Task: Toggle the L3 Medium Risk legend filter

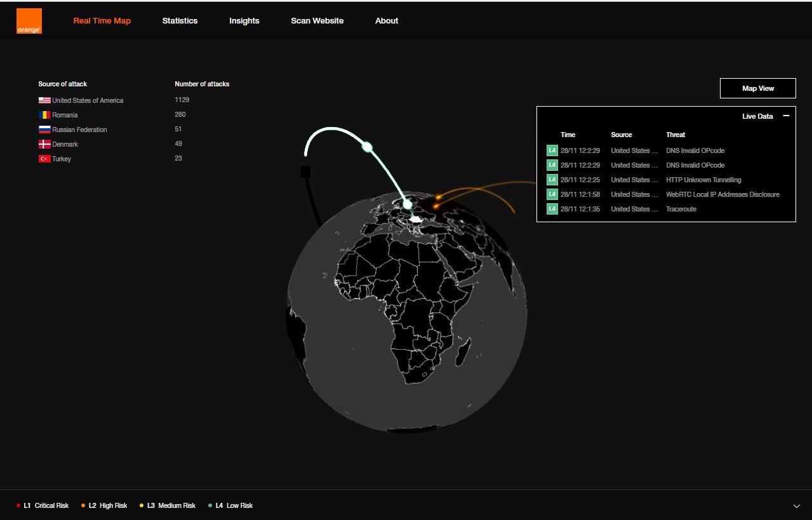Action: coord(168,505)
